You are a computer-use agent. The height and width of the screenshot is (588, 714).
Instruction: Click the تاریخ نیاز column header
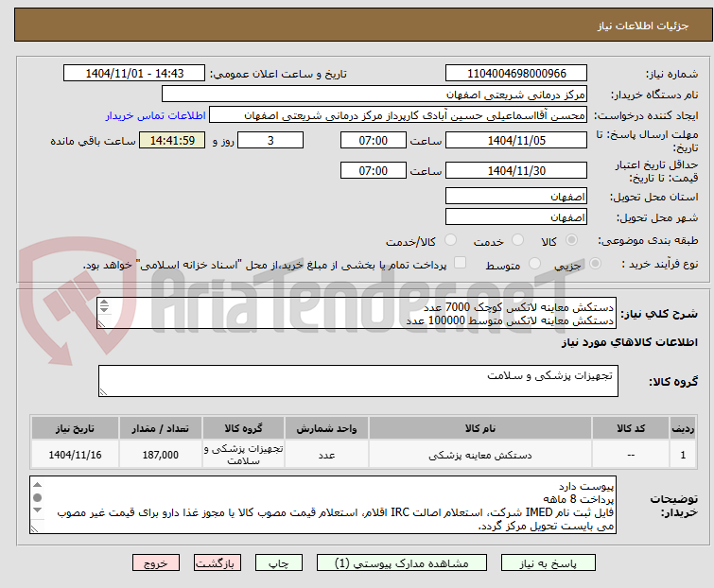pyautogui.click(x=75, y=428)
